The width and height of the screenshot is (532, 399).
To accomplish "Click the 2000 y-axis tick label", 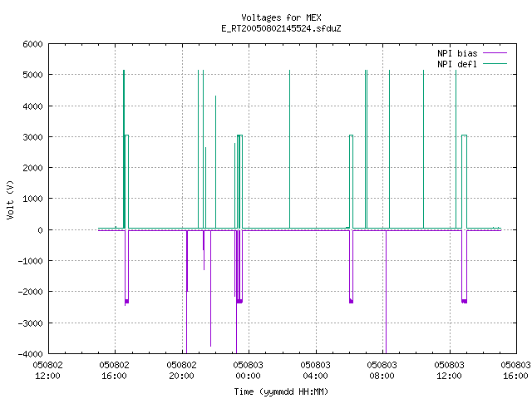I will (x=33, y=168).
